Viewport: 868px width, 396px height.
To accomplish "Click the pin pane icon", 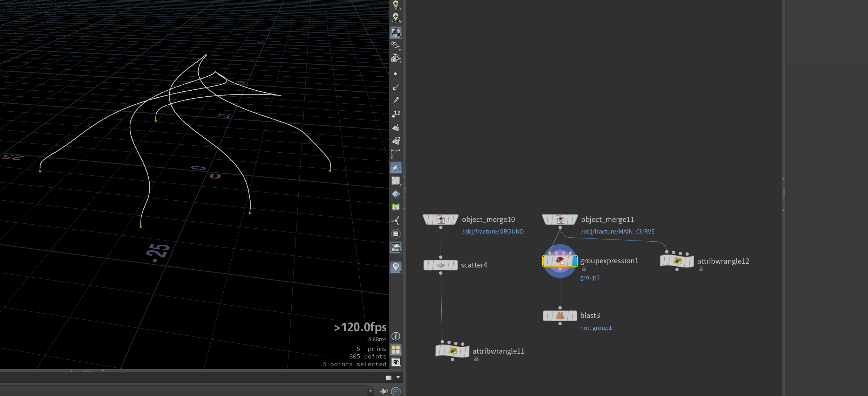I will pos(384,391).
